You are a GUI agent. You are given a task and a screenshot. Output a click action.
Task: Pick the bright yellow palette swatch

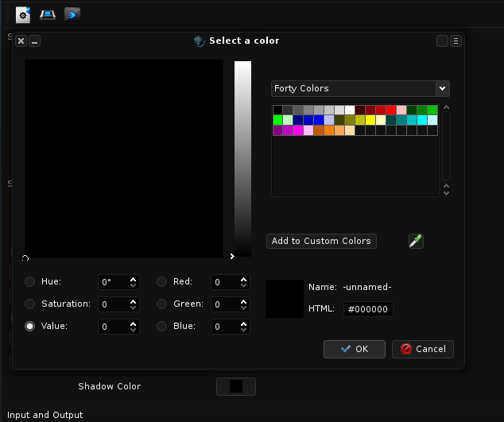(x=370, y=120)
